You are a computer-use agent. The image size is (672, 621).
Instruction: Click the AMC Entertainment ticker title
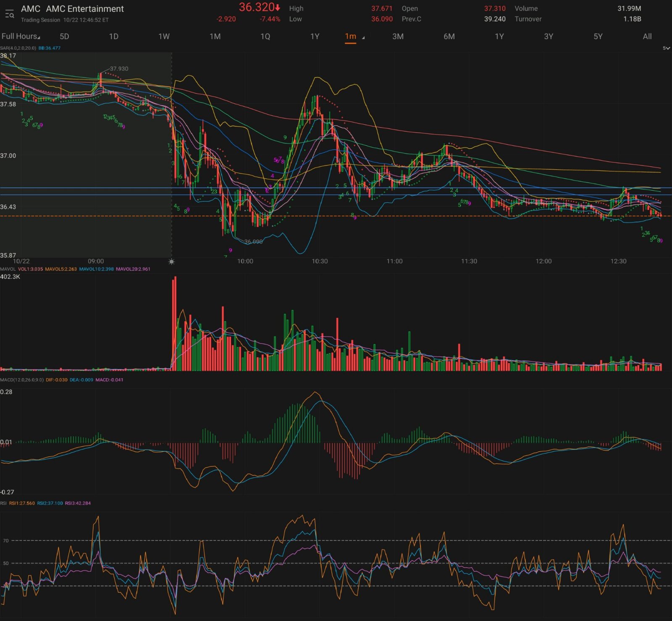tap(72, 9)
